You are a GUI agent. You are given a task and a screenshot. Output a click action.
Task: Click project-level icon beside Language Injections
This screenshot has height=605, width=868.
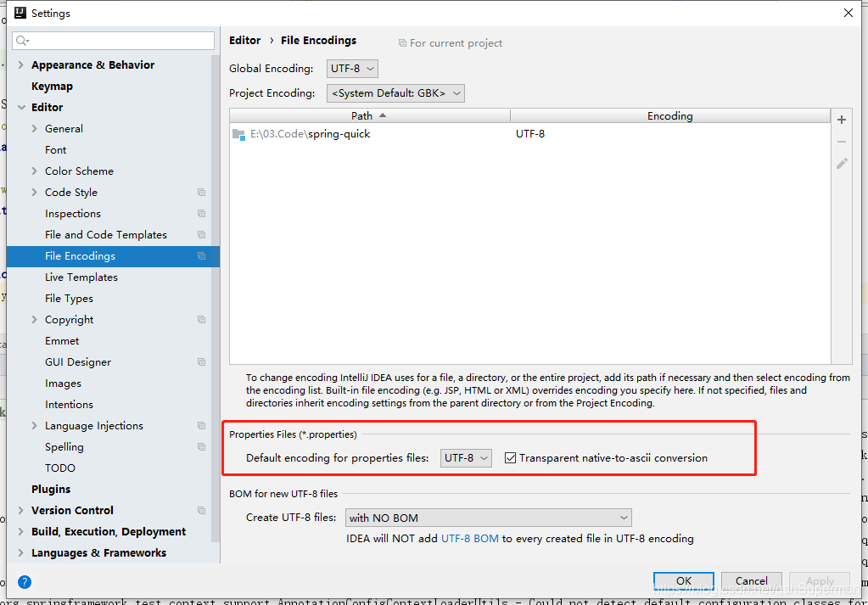tap(201, 426)
